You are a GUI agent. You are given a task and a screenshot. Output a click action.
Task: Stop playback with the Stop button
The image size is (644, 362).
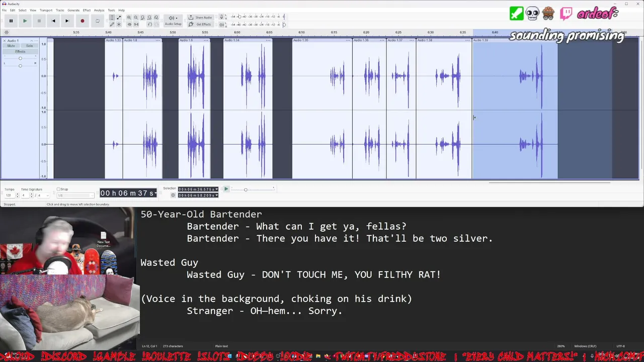[x=39, y=21]
